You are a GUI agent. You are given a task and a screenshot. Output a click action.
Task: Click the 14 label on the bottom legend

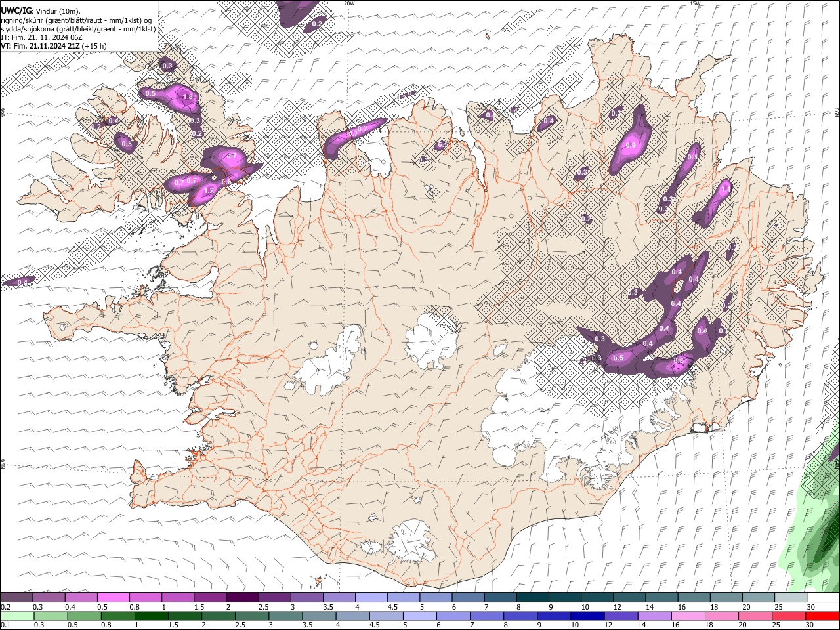pos(642,625)
